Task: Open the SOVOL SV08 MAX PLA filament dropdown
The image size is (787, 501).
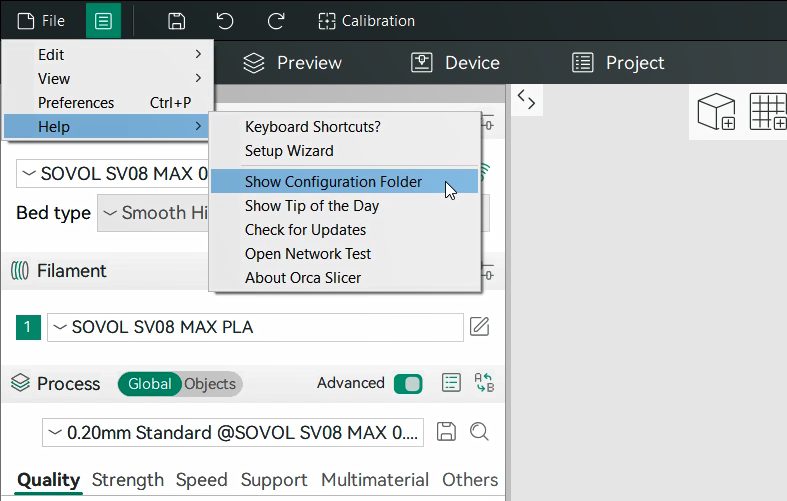Action: point(255,327)
